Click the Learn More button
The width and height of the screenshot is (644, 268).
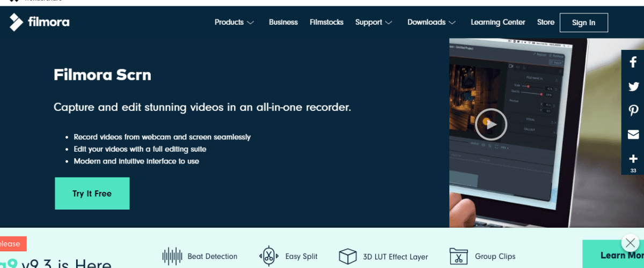[613, 255]
